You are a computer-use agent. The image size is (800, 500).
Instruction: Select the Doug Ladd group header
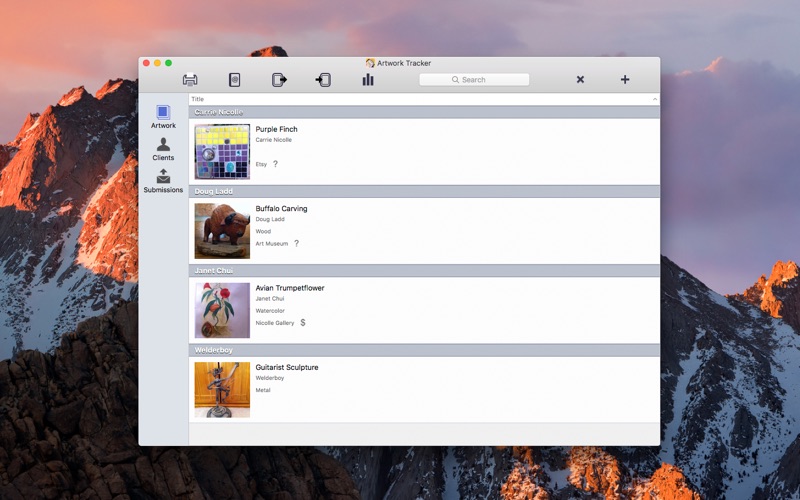tap(424, 191)
